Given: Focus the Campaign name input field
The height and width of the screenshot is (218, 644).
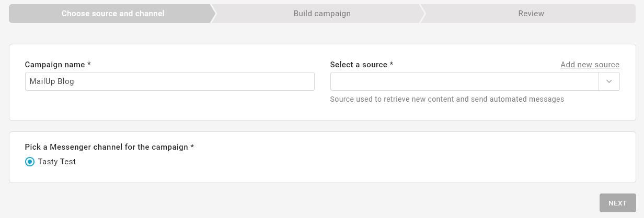Looking at the screenshot, I should click(169, 81).
